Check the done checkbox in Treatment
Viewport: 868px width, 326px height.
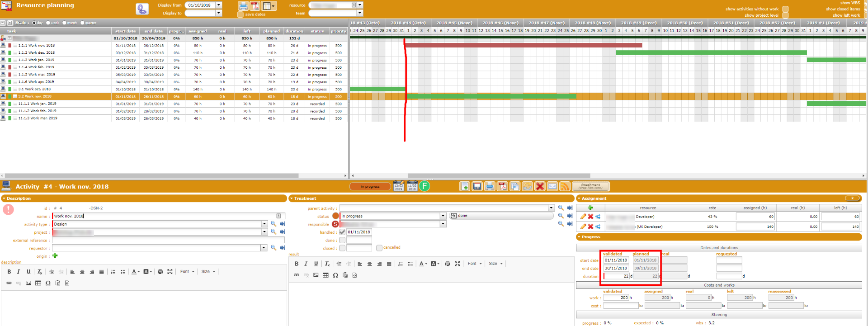coord(342,241)
